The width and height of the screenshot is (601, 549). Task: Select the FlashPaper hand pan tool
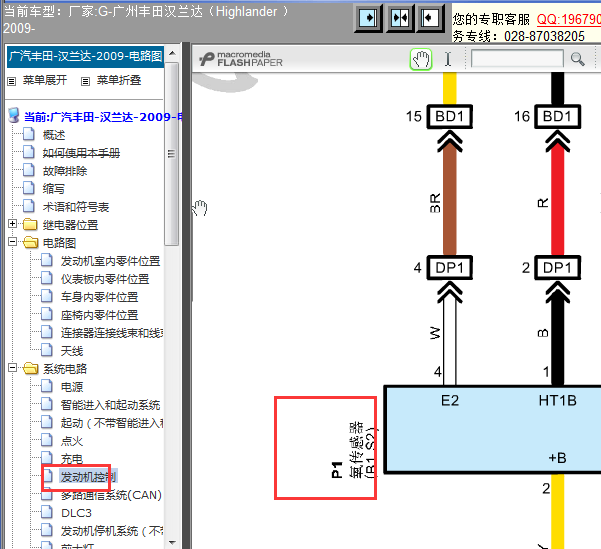point(421,59)
